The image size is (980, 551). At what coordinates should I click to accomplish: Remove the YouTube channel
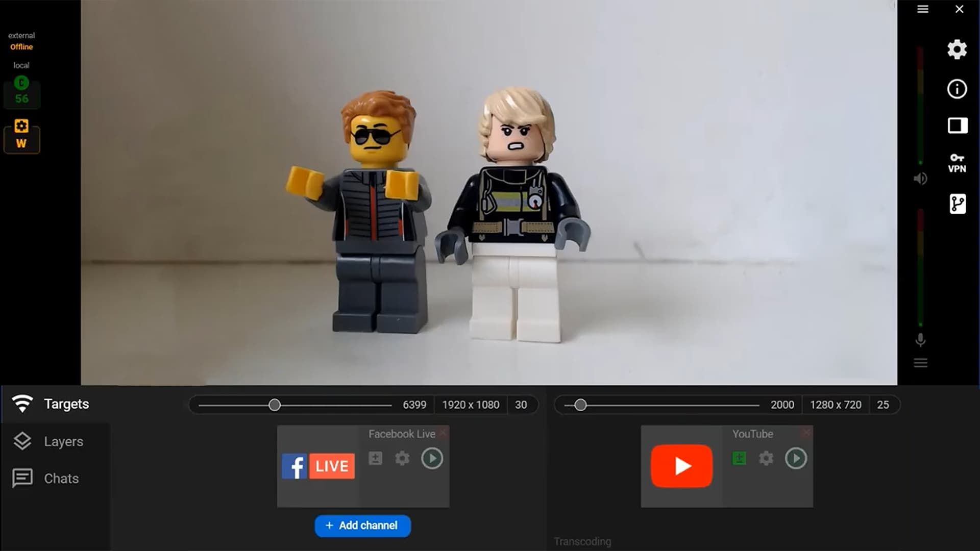pos(806,433)
